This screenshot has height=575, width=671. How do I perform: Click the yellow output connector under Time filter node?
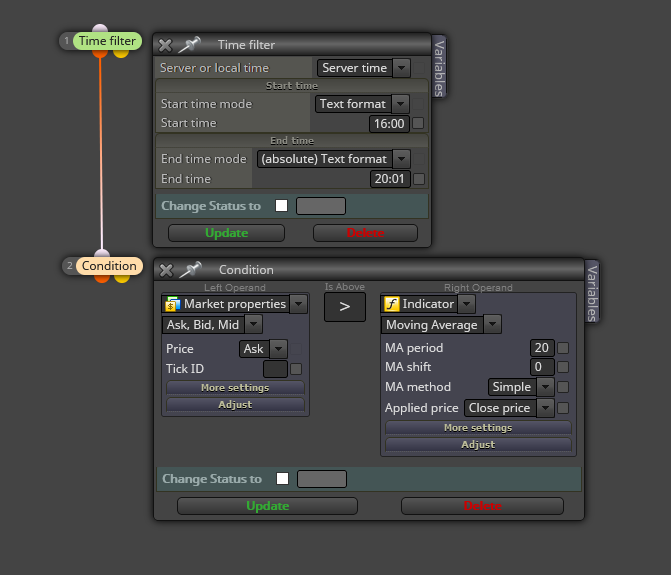click(x=121, y=53)
